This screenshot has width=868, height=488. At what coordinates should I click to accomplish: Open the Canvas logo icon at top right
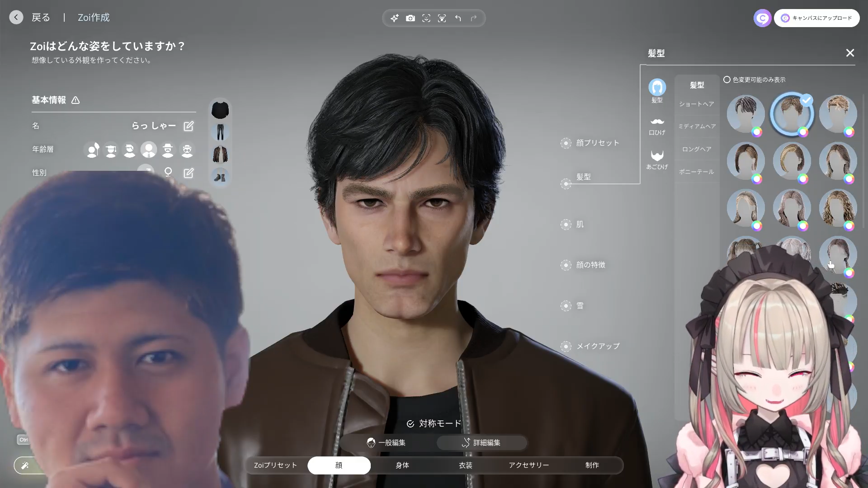click(x=762, y=18)
